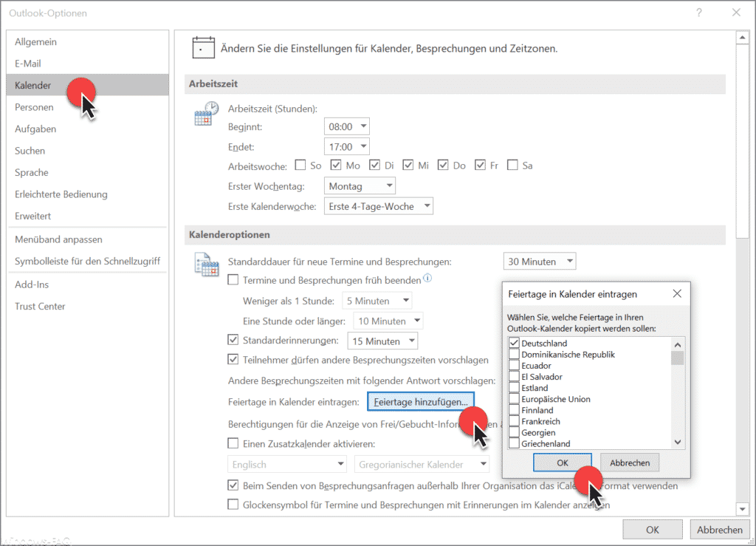Screen dimensions: 756x546
Task: Click the holiday list scroll up arrow
Action: point(678,345)
